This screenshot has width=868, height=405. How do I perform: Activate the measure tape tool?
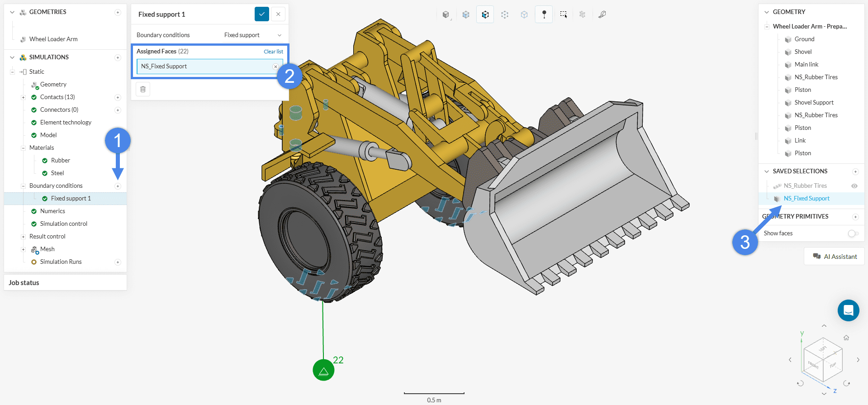tap(602, 14)
